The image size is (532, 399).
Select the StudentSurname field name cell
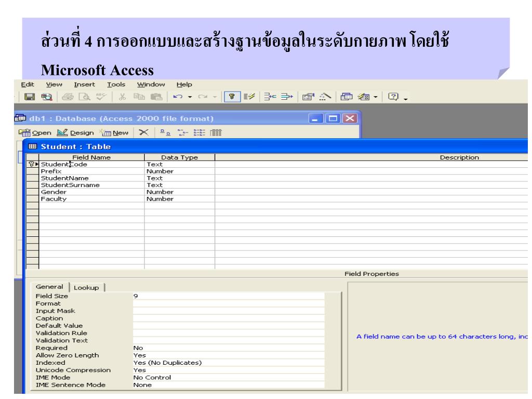[x=91, y=185]
